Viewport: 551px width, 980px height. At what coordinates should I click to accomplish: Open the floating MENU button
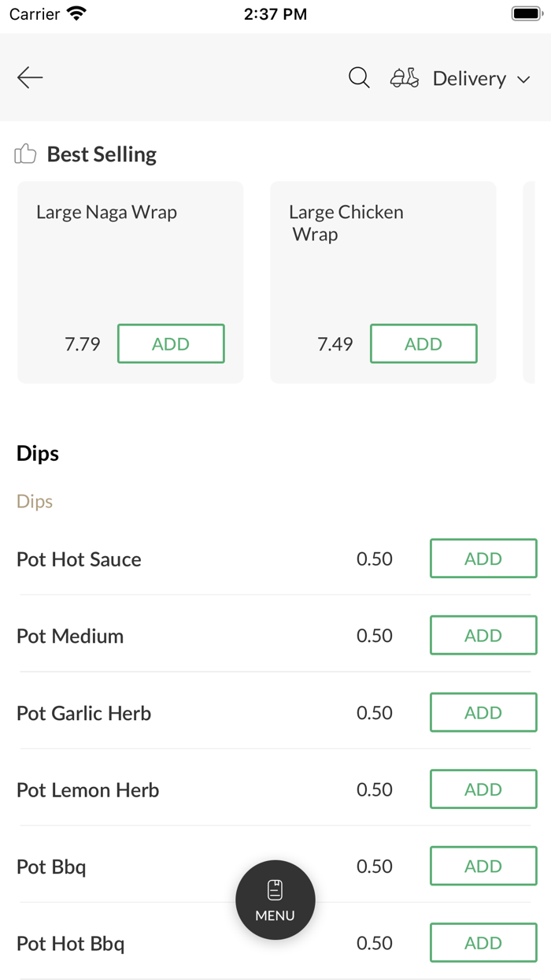(x=275, y=900)
